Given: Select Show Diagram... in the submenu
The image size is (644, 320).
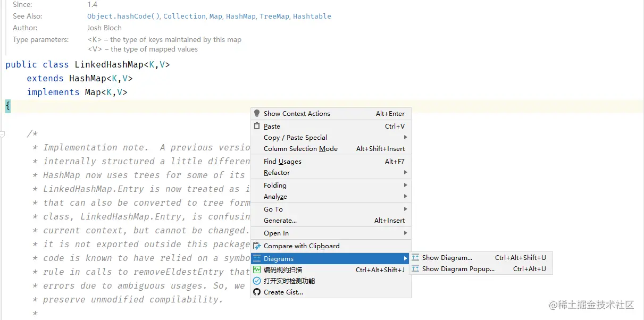Looking at the screenshot, I should click(x=481, y=257).
